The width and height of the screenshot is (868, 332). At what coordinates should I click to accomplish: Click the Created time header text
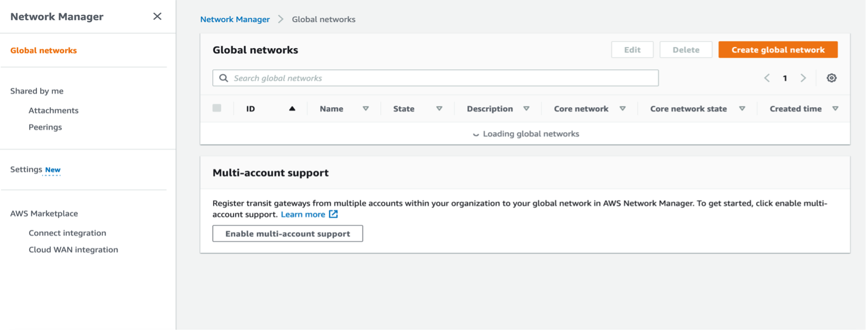[x=796, y=109]
